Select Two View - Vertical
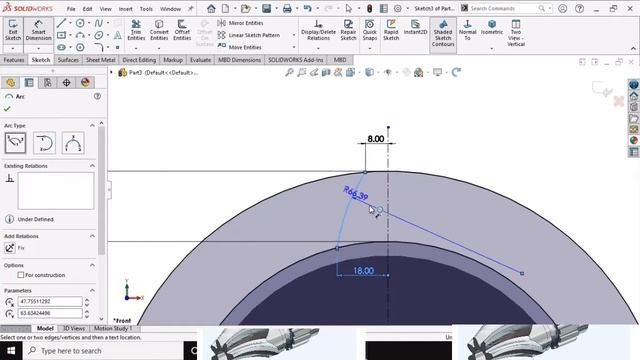This screenshot has height=360, width=640. (x=516, y=33)
